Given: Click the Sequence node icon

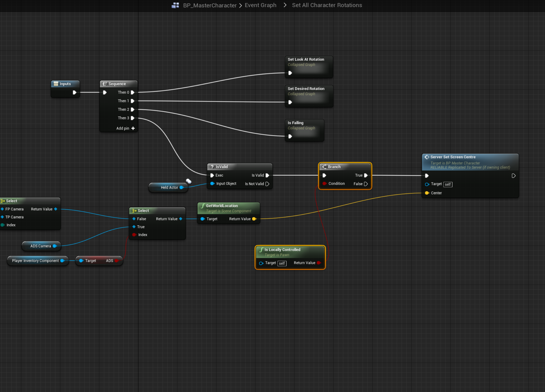Looking at the screenshot, I should [x=105, y=84].
